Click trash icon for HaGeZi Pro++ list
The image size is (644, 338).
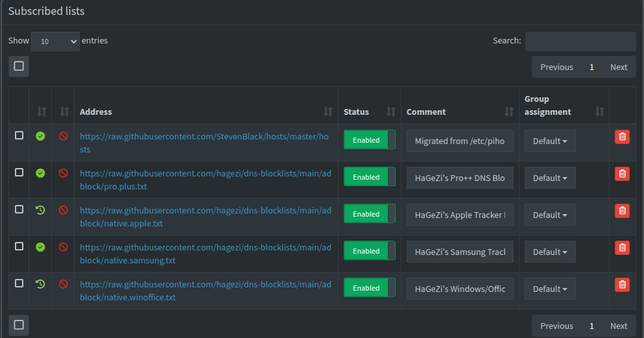coord(622,173)
